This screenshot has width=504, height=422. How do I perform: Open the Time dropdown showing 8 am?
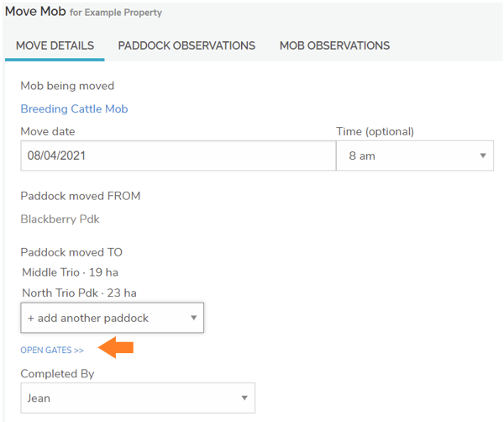click(414, 156)
